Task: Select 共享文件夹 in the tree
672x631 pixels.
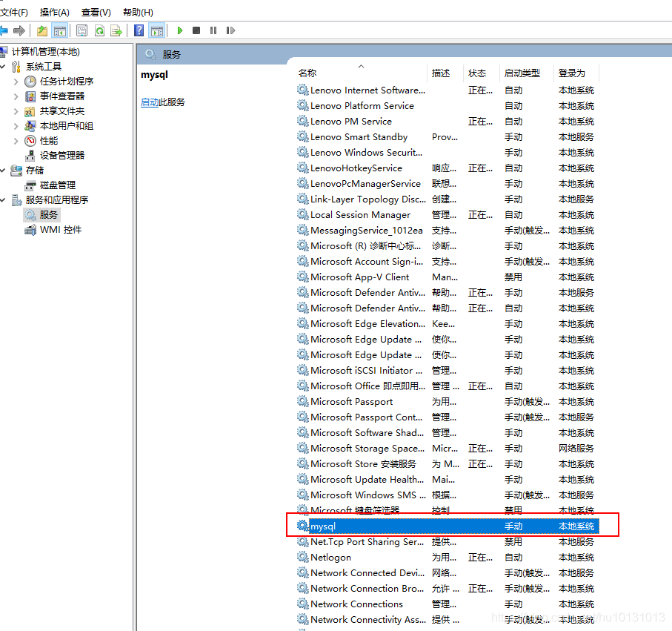Action: pyautogui.click(x=62, y=111)
